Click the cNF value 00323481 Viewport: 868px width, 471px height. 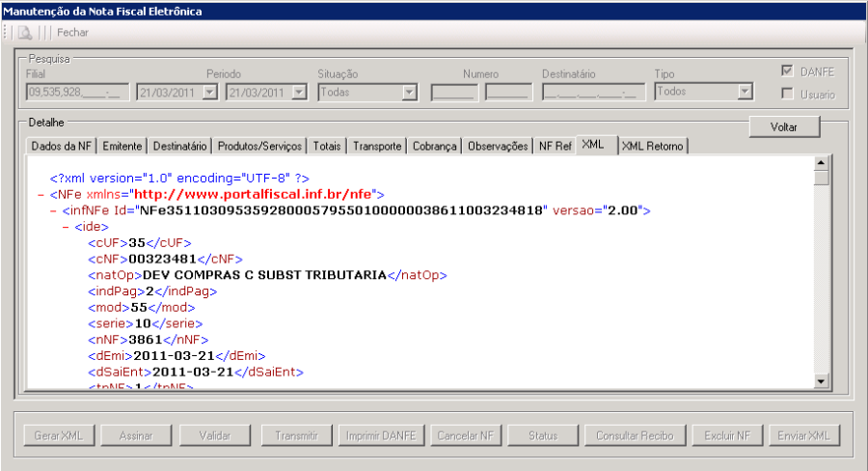click(x=163, y=260)
